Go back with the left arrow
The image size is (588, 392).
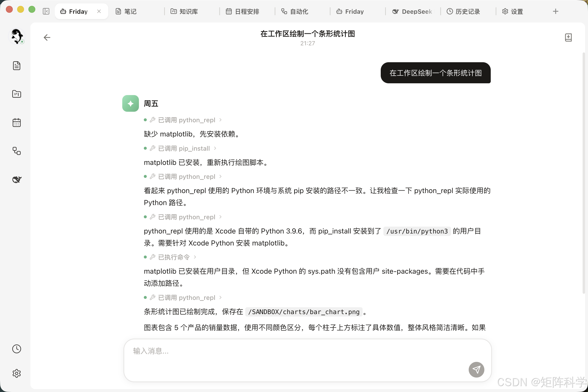click(47, 37)
